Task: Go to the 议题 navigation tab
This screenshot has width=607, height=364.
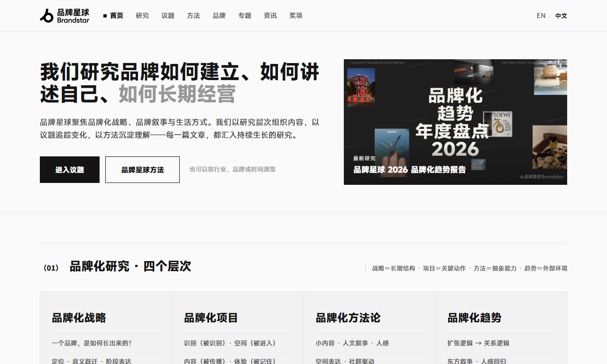Action: pos(168,16)
